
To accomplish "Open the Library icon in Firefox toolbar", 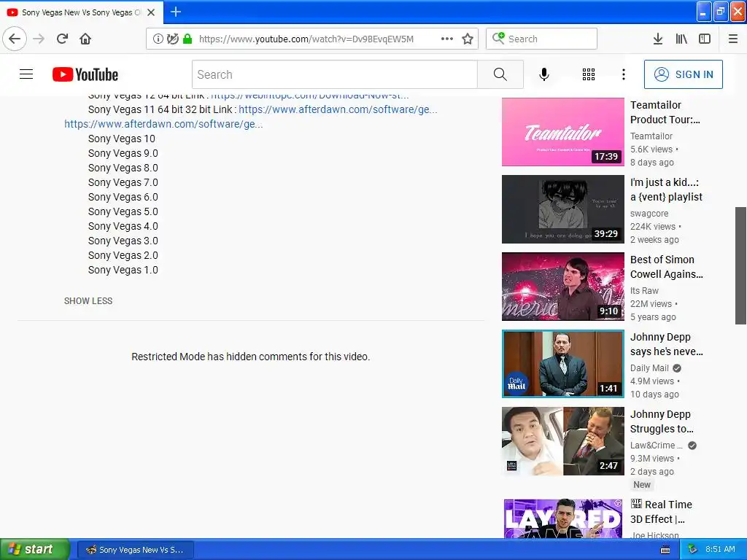I will [x=681, y=39].
